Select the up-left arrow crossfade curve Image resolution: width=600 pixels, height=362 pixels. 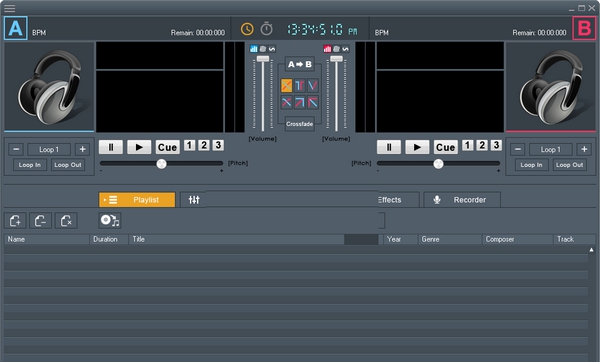pyautogui.click(x=313, y=102)
